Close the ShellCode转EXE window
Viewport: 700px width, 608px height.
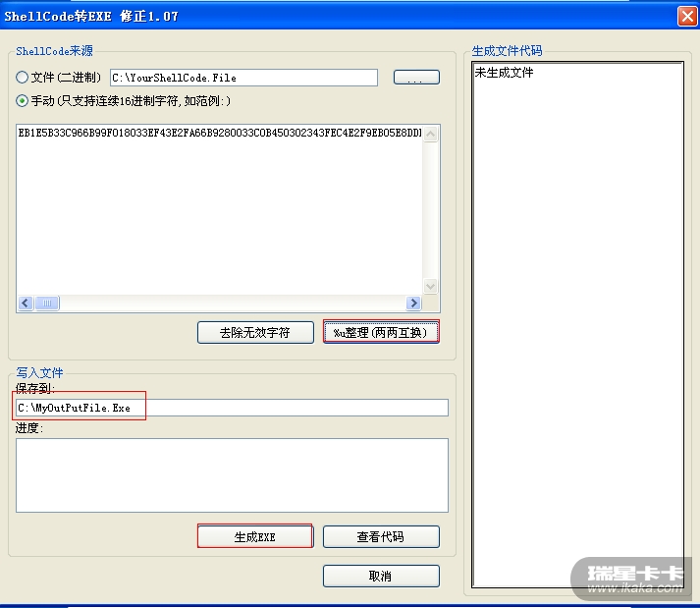coord(687,17)
